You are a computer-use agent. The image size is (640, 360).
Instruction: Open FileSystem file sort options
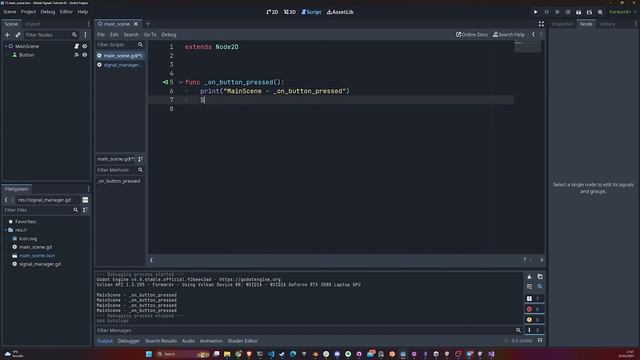click(85, 210)
